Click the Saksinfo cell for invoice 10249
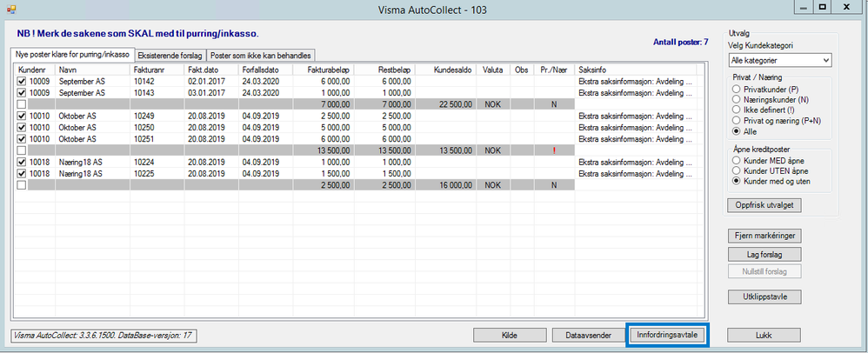The width and height of the screenshot is (868, 353). tap(635, 117)
